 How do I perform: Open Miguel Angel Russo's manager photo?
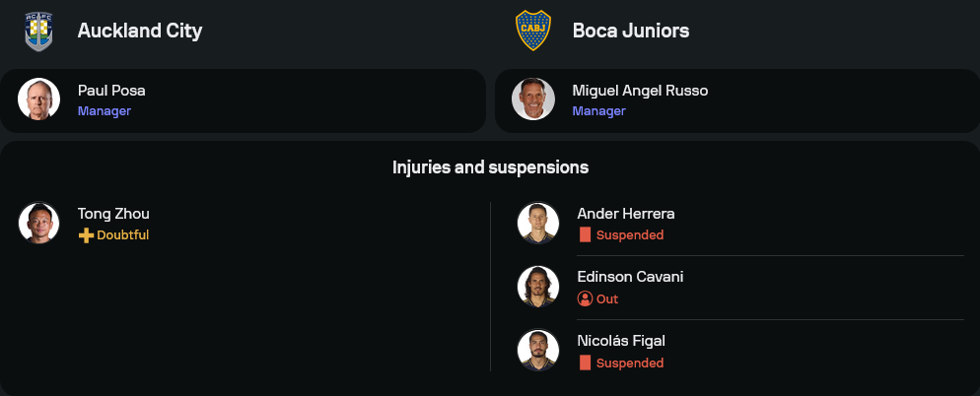(533, 99)
